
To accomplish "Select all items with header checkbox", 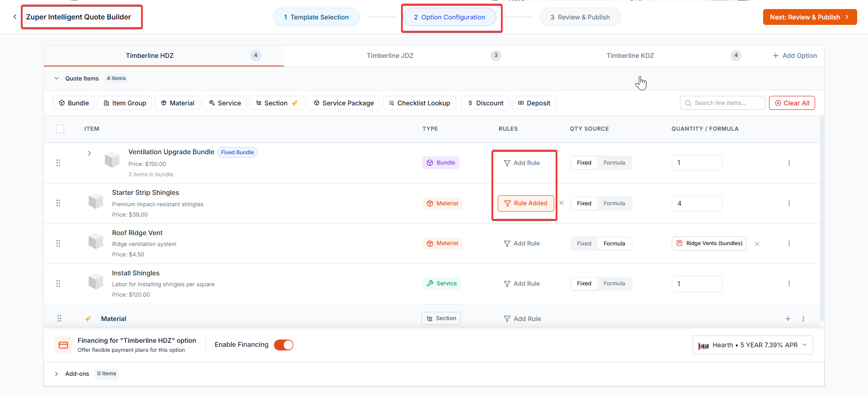I will (x=60, y=129).
